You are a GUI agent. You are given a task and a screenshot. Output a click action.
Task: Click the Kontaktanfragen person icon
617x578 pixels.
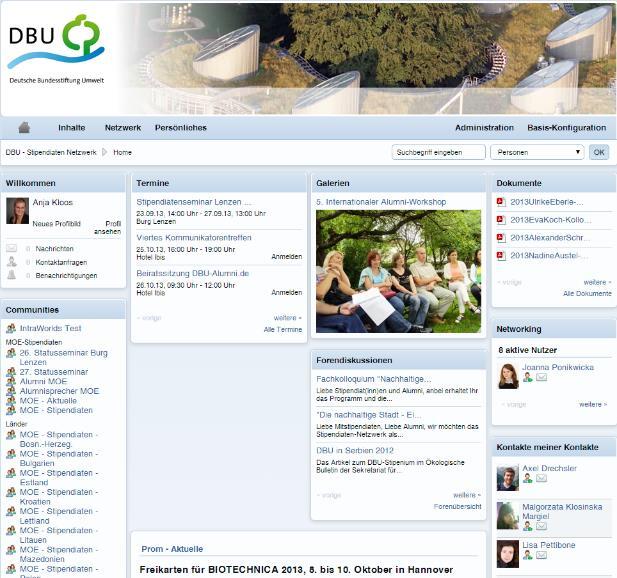[12, 262]
